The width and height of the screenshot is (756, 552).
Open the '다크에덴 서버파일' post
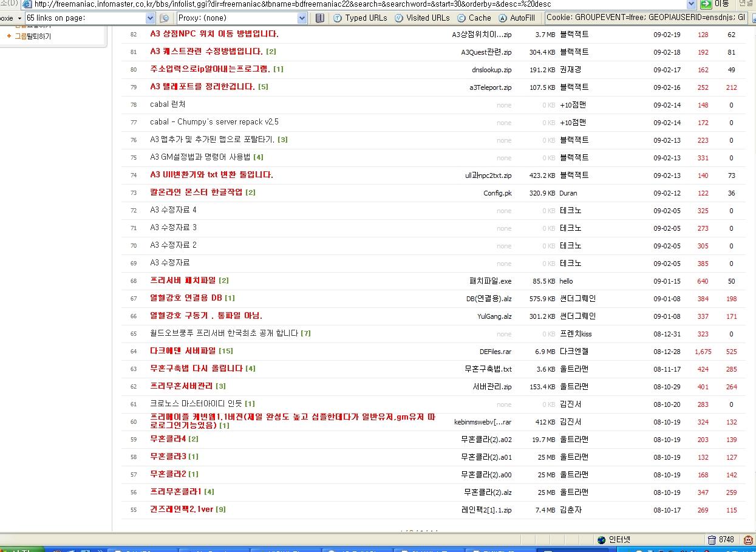point(183,351)
